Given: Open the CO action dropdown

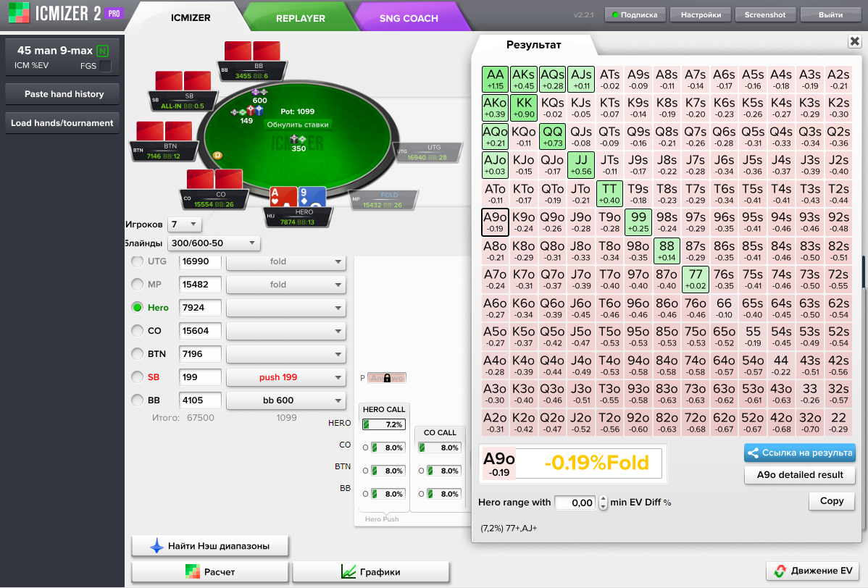Looking at the screenshot, I should pyautogui.click(x=286, y=331).
